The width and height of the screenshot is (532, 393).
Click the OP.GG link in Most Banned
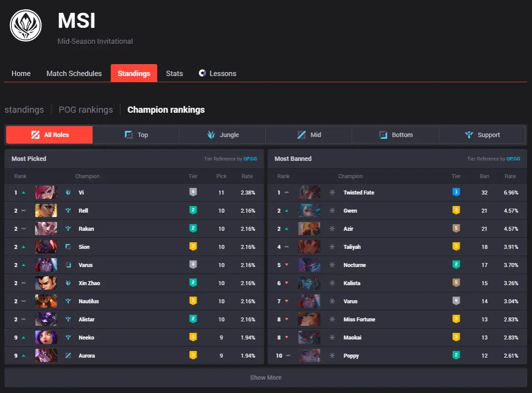pyautogui.click(x=513, y=159)
